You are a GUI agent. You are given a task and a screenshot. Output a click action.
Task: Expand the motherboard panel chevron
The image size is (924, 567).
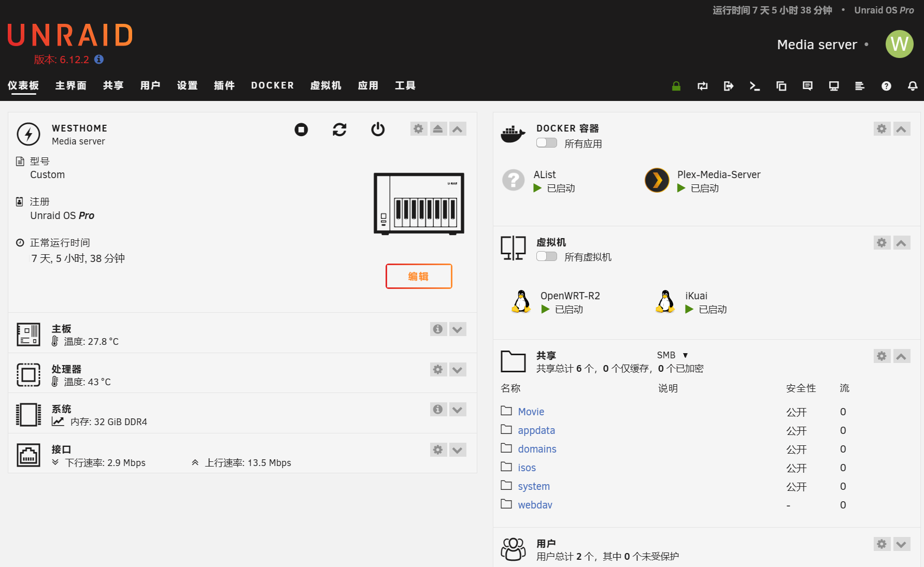(457, 329)
